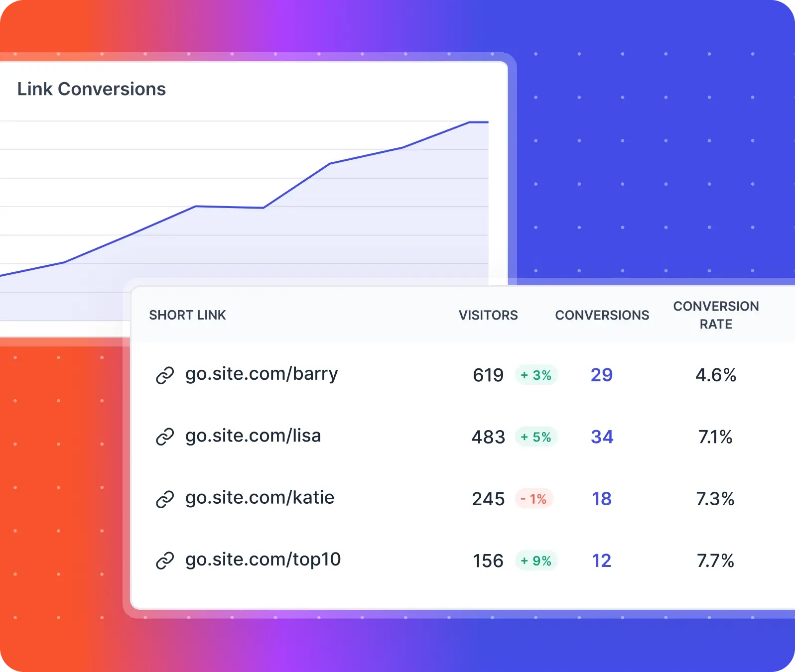The height and width of the screenshot is (672, 795).
Task: Click the link icon beside go.site.com/lisa
Action: click(x=165, y=437)
